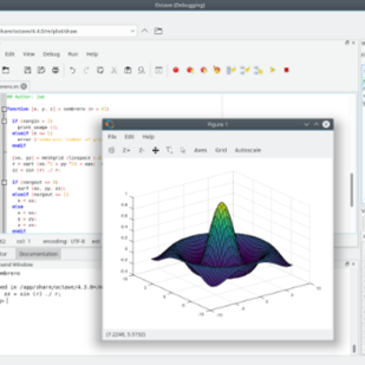The image size is (365, 365).
Task: Switch to the Documentation tab
Action: [x=38, y=254]
